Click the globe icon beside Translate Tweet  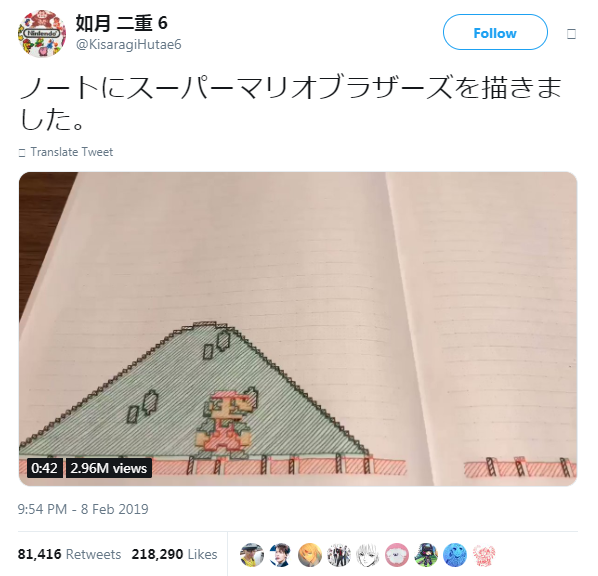(x=22, y=153)
